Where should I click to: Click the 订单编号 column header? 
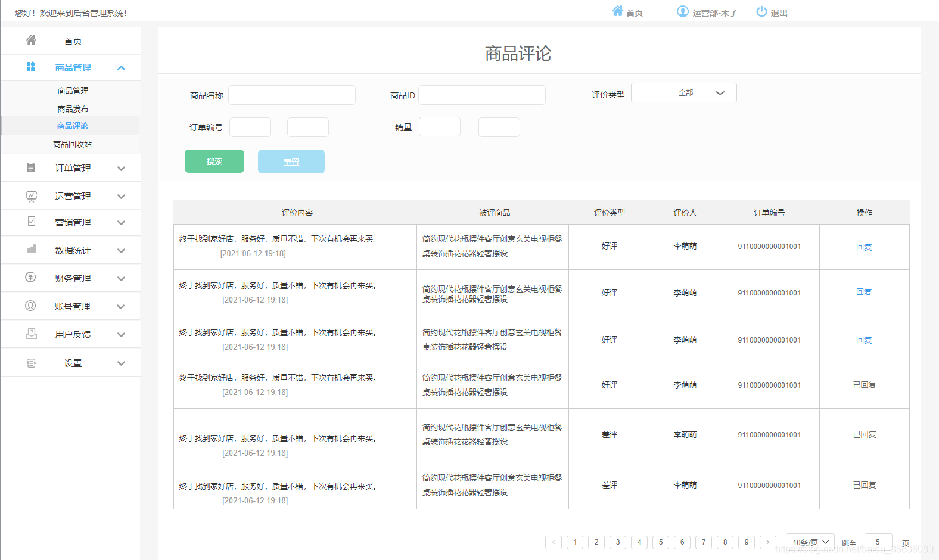click(769, 213)
